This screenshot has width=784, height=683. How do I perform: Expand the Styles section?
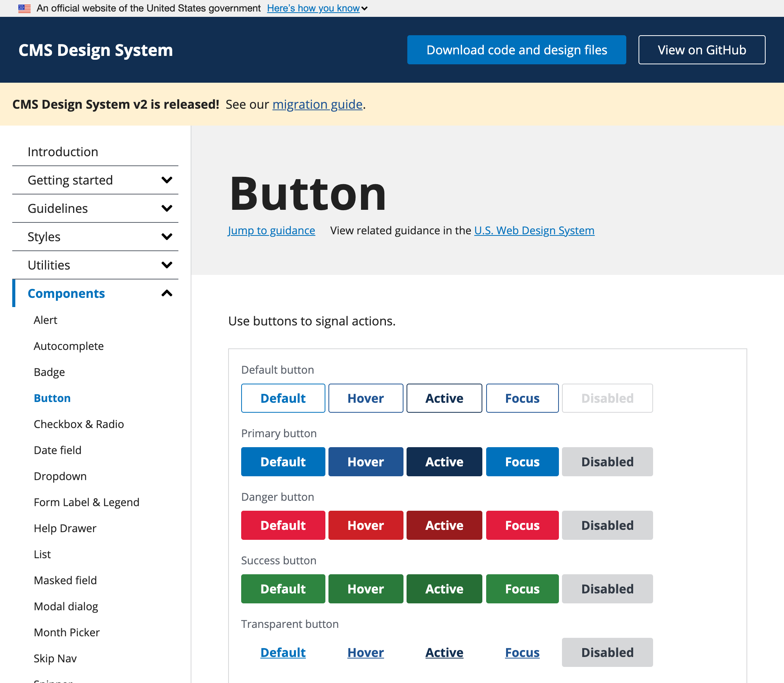coord(95,237)
